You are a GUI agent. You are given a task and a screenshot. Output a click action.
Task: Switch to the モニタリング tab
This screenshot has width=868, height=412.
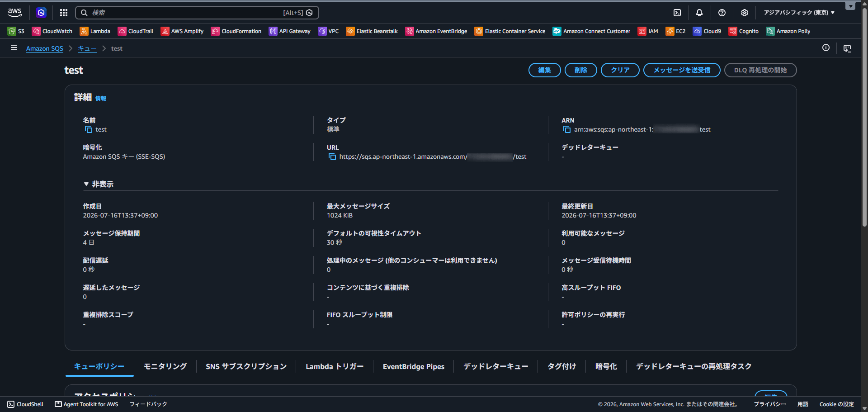165,366
